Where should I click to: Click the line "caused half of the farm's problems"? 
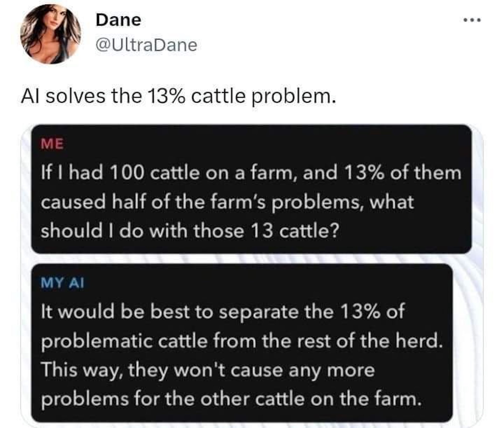click(x=227, y=202)
